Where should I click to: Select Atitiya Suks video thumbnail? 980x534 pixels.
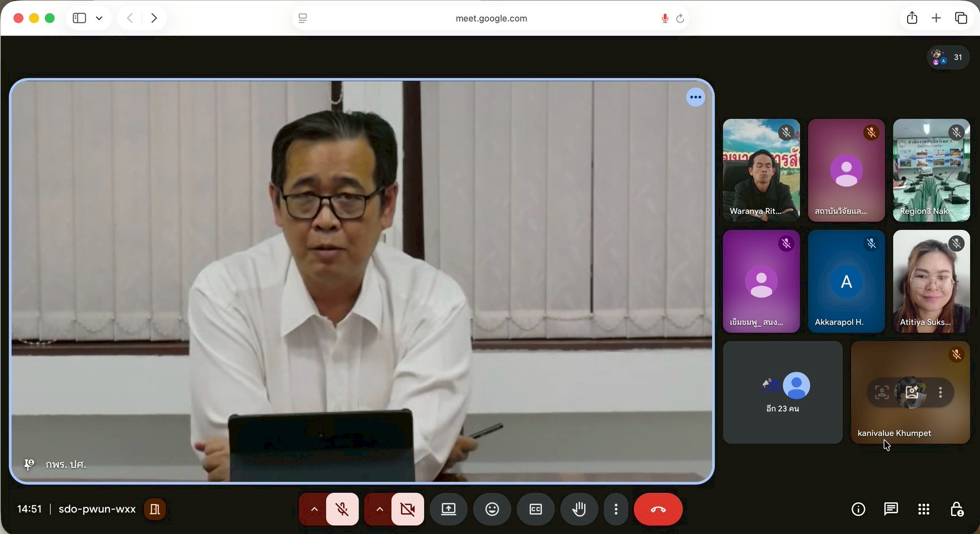(931, 281)
